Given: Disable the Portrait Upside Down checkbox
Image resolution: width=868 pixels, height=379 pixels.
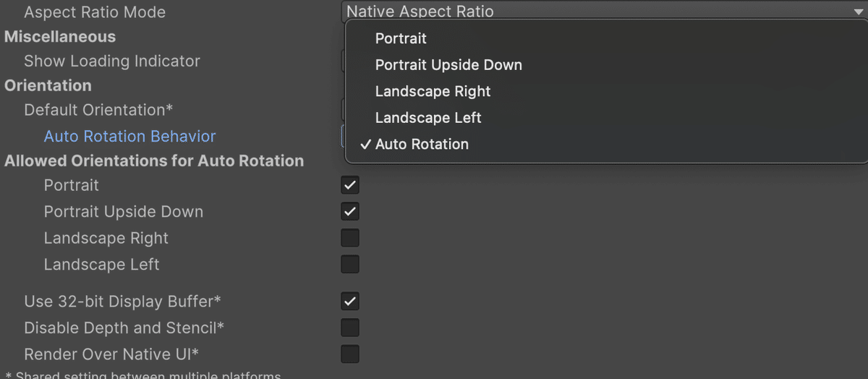Looking at the screenshot, I should click(350, 212).
